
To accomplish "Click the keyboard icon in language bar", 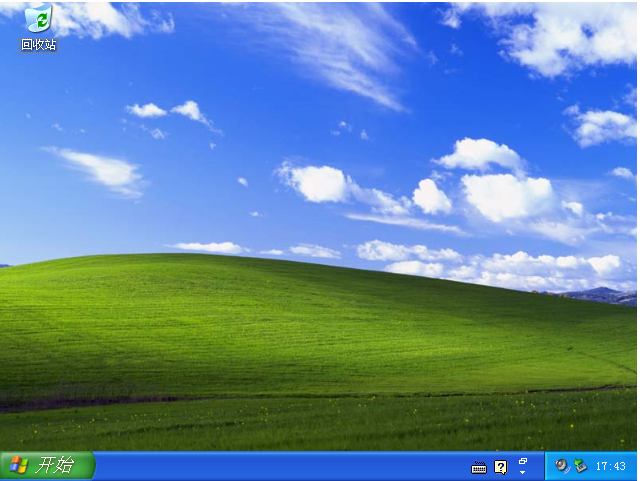I will click(x=479, y=467).
